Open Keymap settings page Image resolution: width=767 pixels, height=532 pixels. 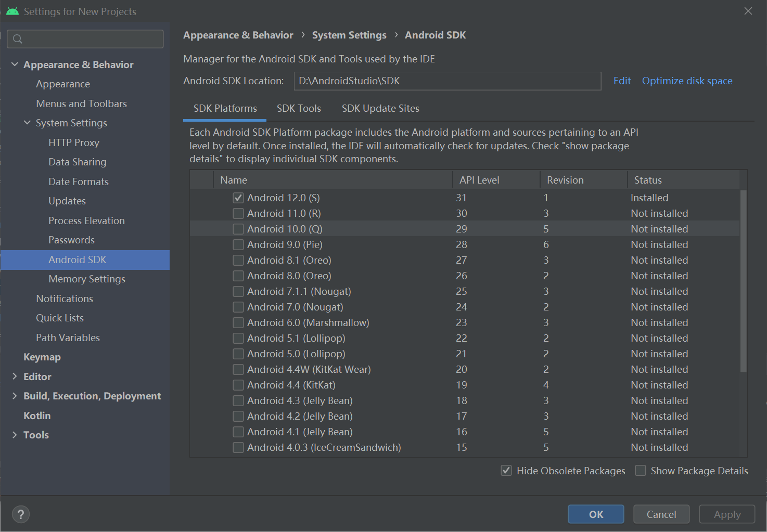42,357
